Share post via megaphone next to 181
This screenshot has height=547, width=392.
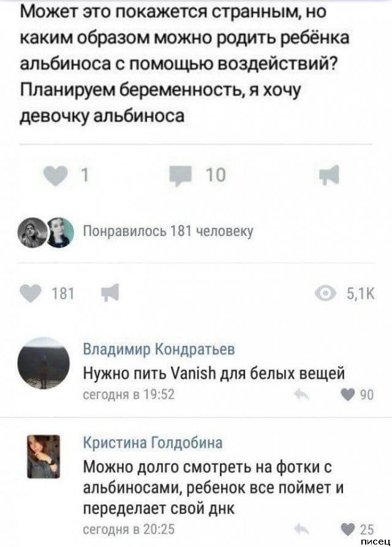[110, 292]
